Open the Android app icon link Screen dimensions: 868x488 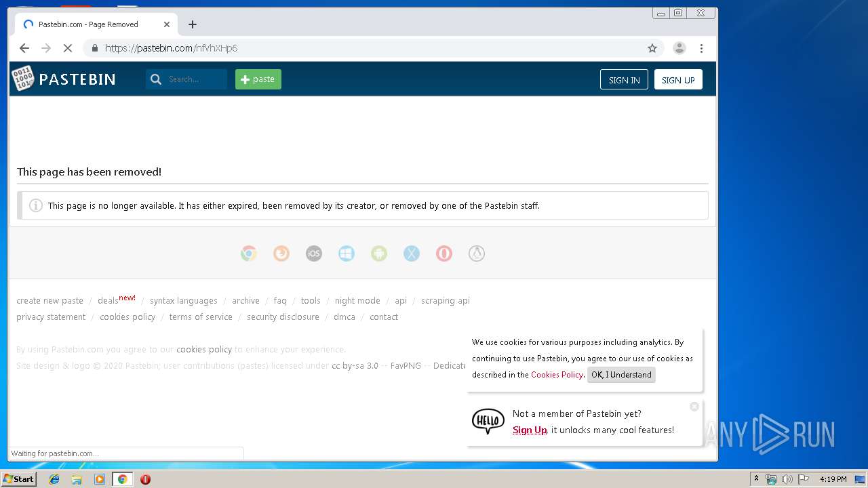379,253
